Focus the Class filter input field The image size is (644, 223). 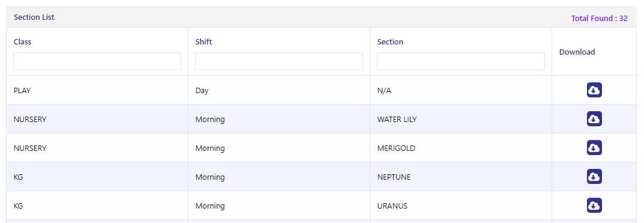point(97,61)
